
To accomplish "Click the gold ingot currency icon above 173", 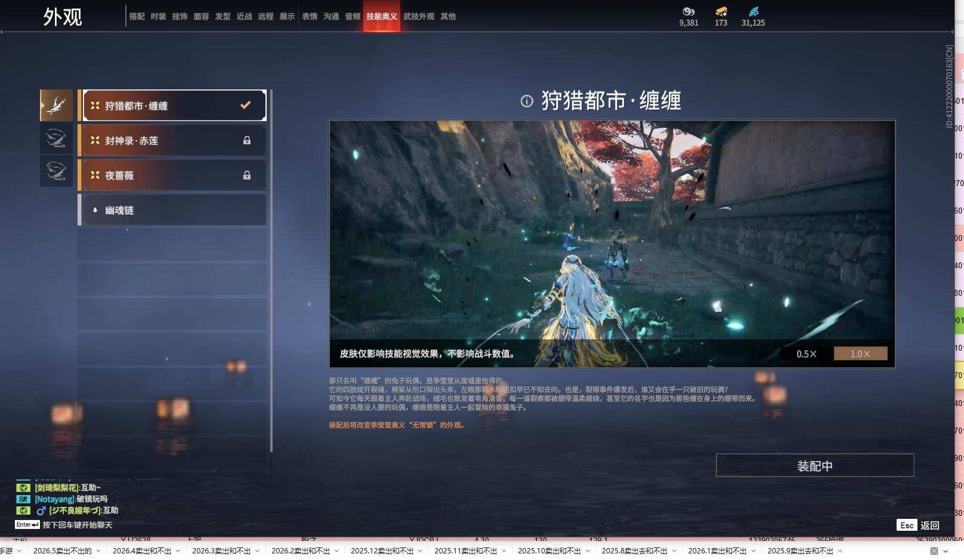I will point(721,11).
